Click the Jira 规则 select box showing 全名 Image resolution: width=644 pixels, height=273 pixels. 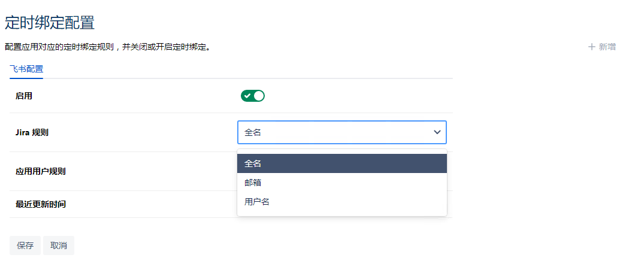335,132
